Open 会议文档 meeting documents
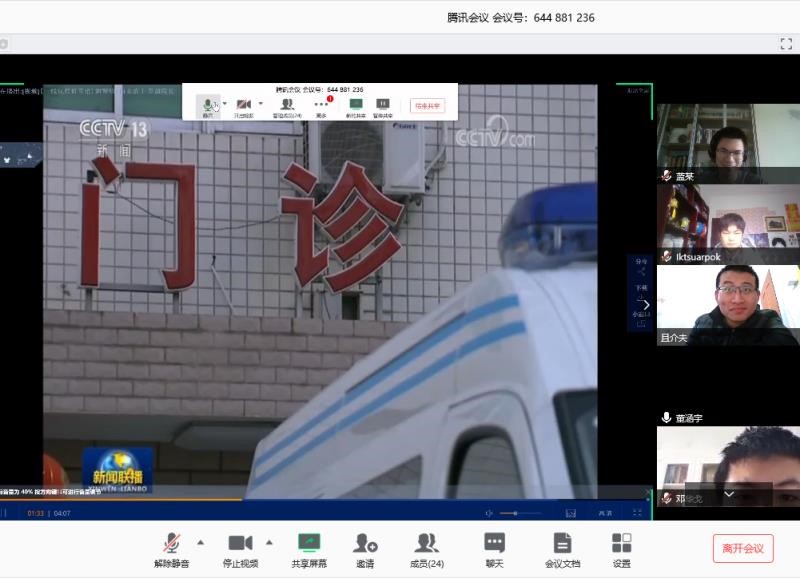Image resolution: width=800 pixels, height=578 pixels. [x=562, y=549]
